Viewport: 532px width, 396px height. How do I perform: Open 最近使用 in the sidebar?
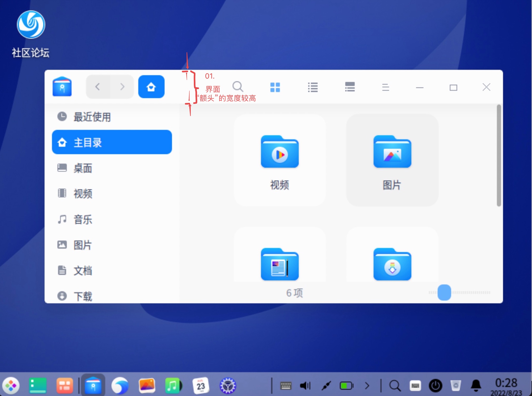[92, 117]
